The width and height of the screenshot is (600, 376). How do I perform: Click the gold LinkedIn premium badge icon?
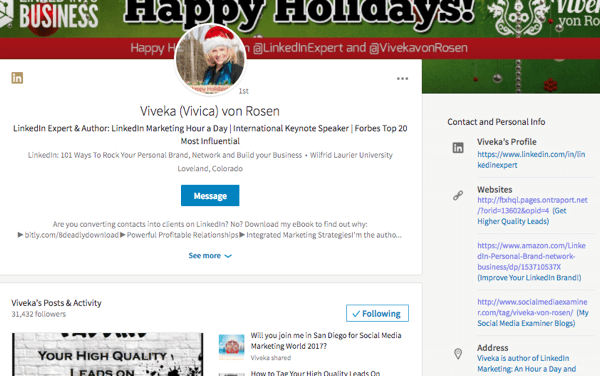(x=17, y=78)
